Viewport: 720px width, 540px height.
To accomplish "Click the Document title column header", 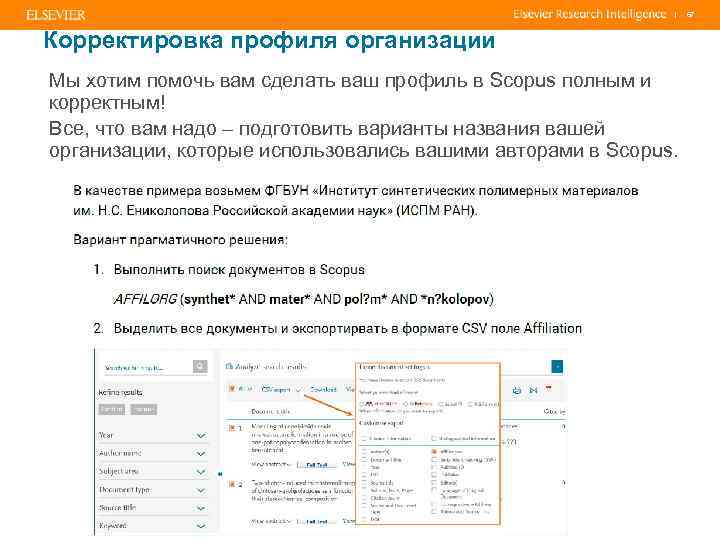I will (x=270, y=411).
